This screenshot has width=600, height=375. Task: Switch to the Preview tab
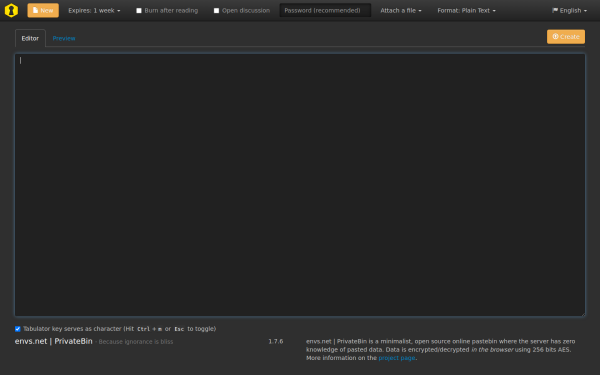(64, 38)
